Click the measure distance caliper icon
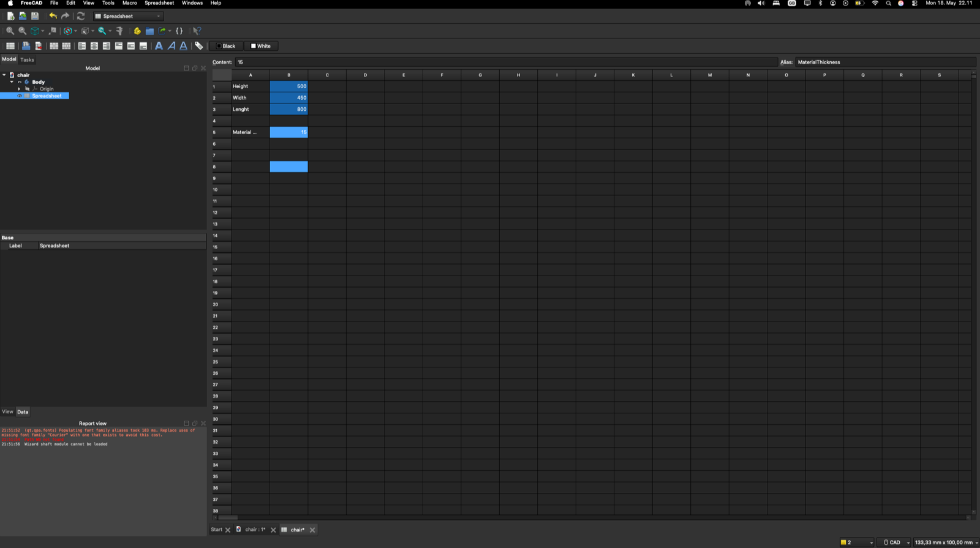 [x=119, y=31]
